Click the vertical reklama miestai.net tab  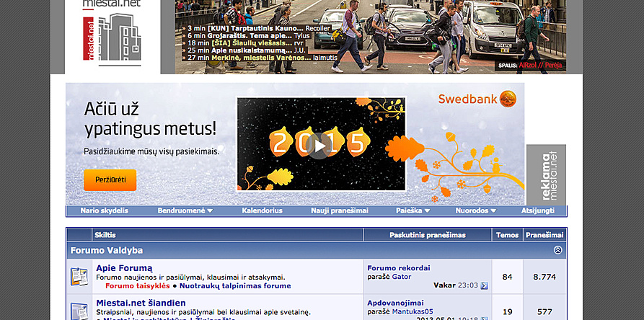546,175
